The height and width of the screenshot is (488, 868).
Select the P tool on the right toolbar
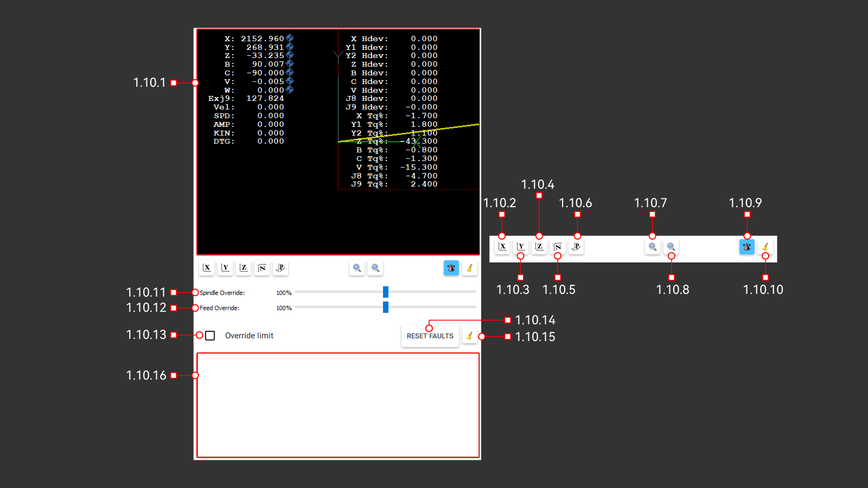point(576,247)
